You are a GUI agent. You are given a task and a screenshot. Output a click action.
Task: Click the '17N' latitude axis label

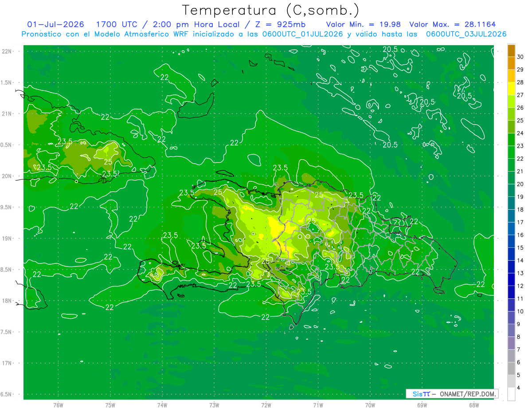[7, 363]
